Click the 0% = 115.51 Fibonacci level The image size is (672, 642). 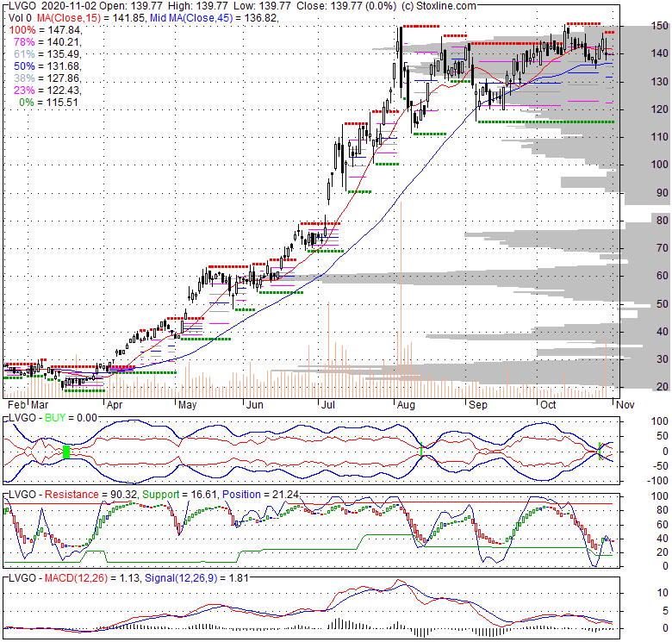48,103
